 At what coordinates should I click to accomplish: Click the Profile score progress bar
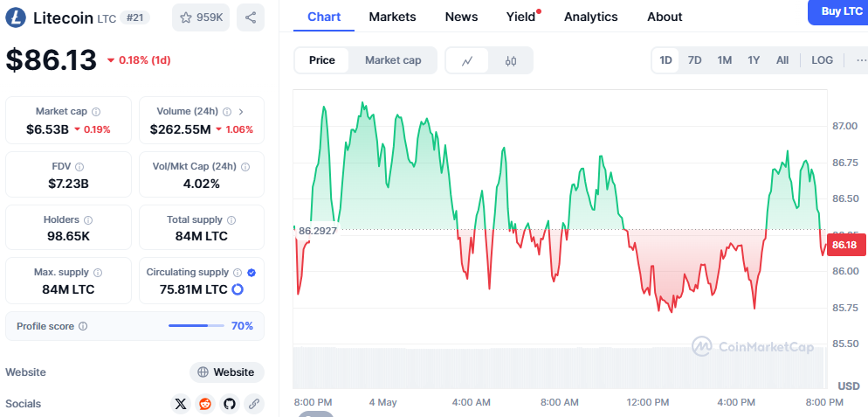coord(196,326)
